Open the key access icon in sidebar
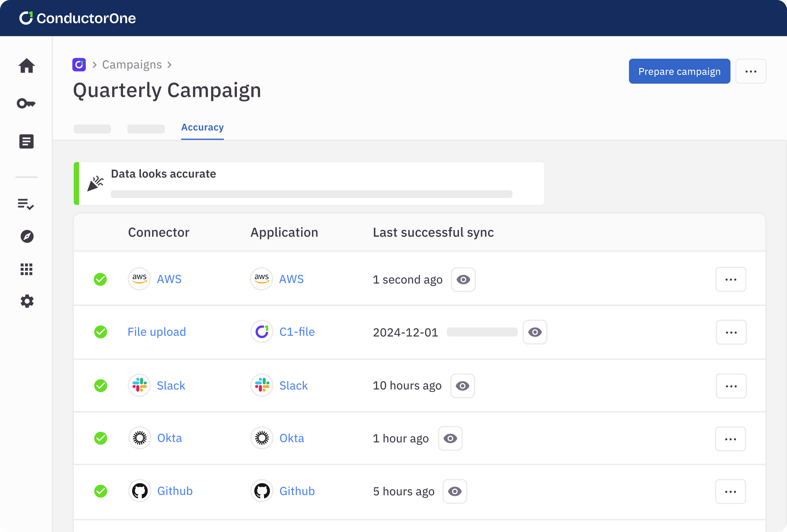Image resolution: width=787 pixels, height=532 pixels. 26,103
